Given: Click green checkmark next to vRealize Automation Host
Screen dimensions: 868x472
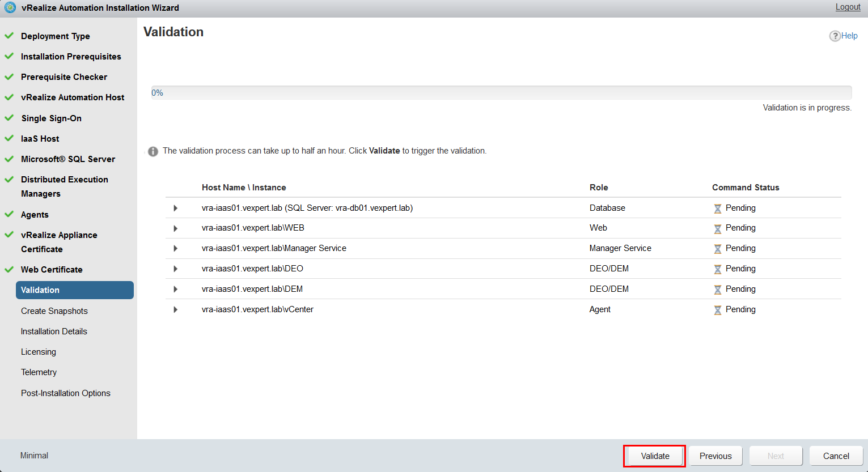Looking at the screenshot, I should tap(9, 97).
